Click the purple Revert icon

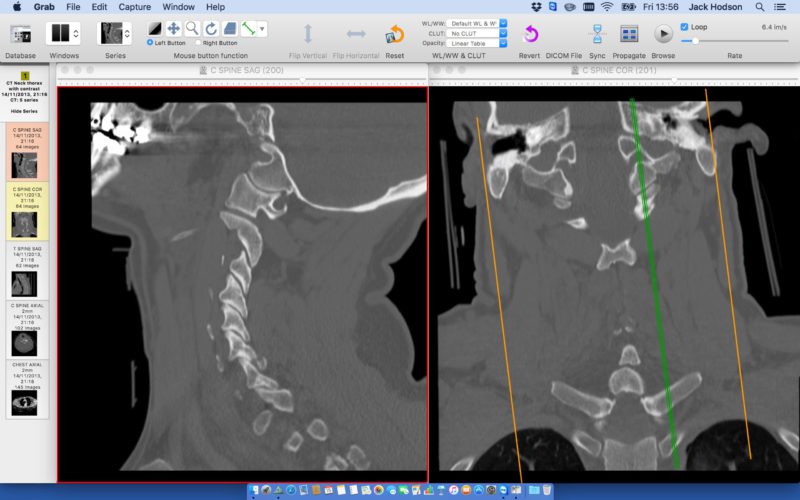pyautogui.click(x=530, y=34)
